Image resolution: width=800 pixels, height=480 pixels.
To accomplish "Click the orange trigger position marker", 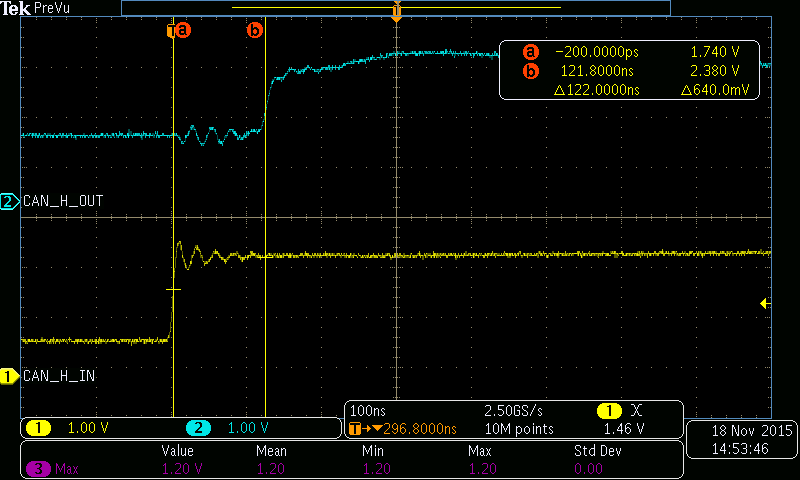I will pos(396,11).
